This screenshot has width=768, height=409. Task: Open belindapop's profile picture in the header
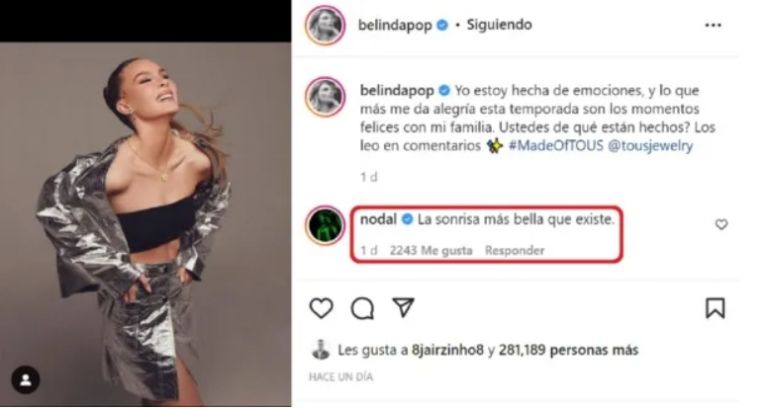(x=325, y=25)
